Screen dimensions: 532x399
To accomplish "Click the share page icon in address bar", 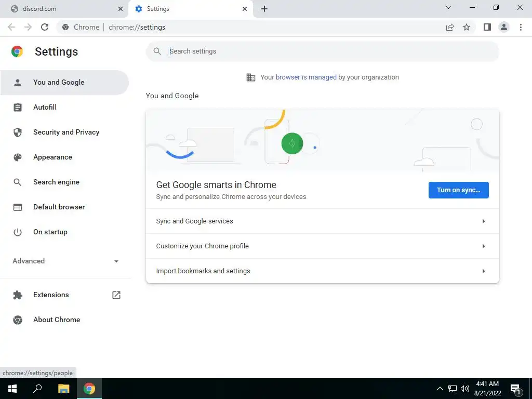I will [450, 27].
